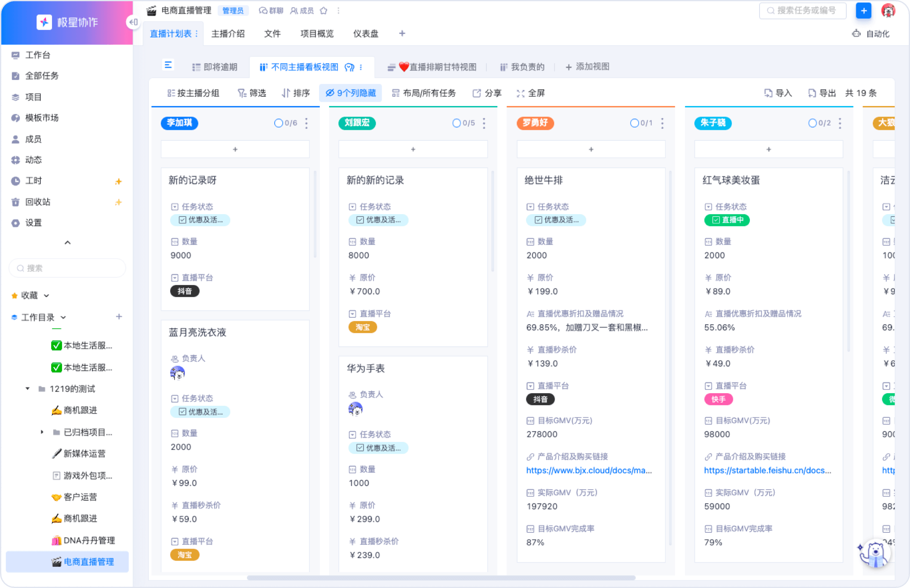910x588 pixels.
Task: Click status checkbox tag on 新的记录呀 card
Action: (200, 220)
